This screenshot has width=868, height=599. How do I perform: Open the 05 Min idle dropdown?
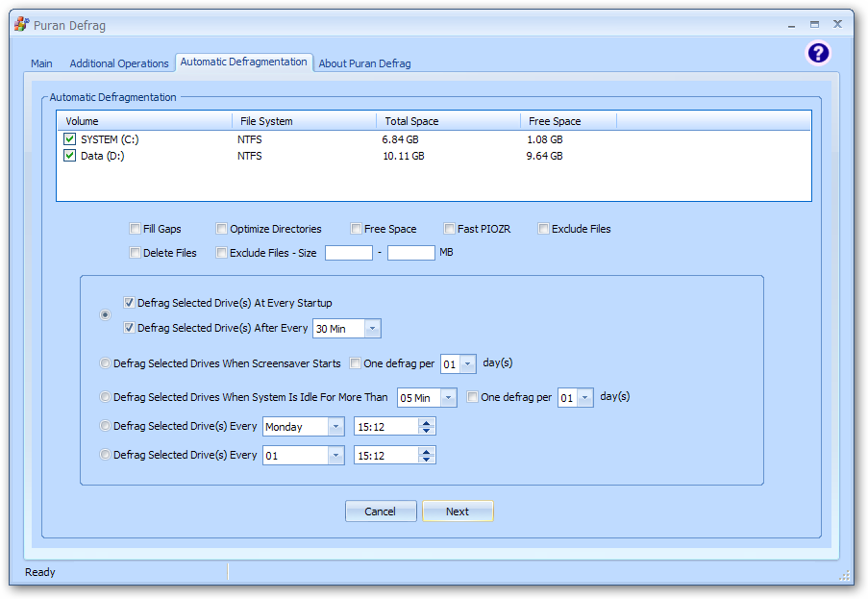(448, 398)
